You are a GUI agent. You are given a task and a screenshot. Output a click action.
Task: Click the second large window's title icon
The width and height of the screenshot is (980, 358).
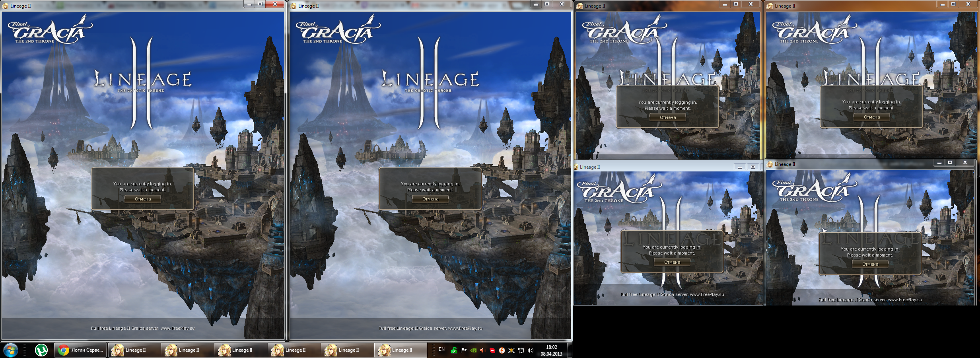[x=294, y=6]
